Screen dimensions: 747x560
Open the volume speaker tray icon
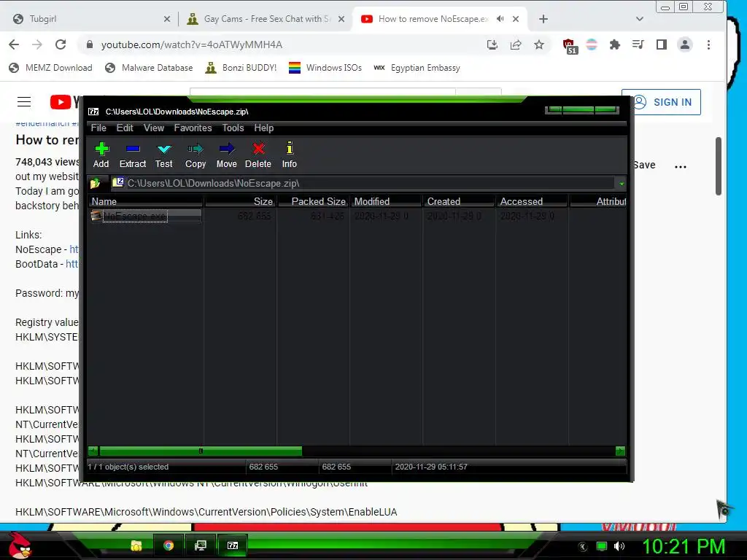(619, 546)
